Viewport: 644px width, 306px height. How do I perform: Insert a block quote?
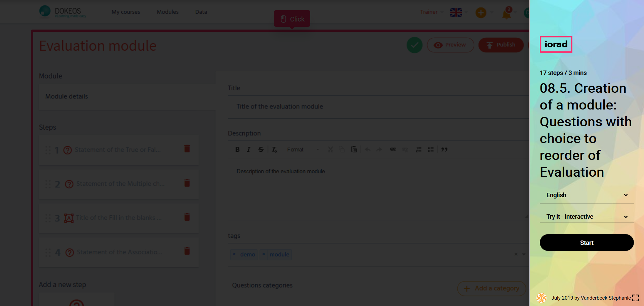coord(444,149)
